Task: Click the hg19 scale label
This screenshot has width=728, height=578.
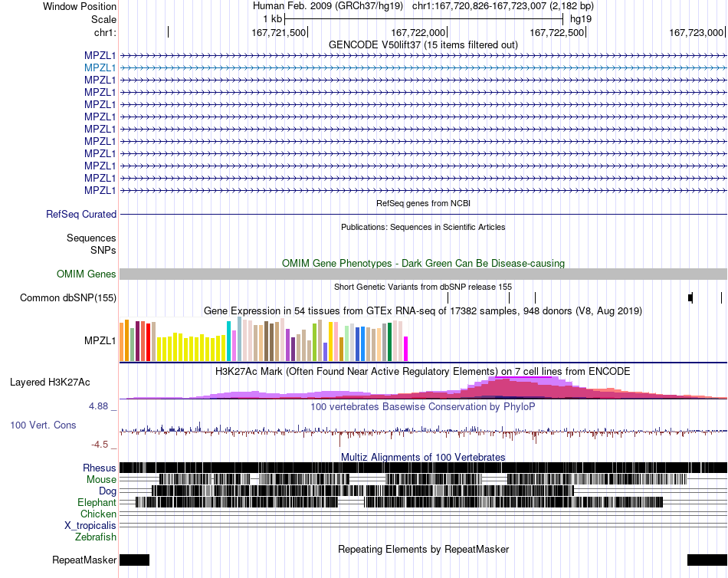Action: pos(581,19)
